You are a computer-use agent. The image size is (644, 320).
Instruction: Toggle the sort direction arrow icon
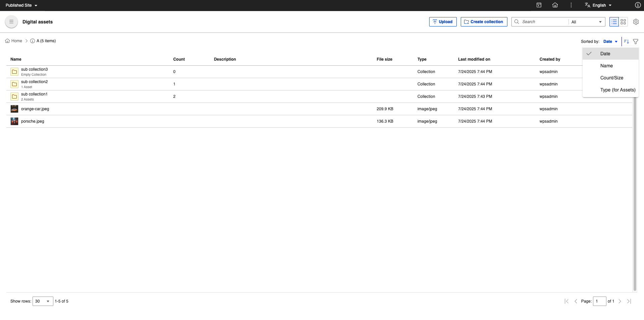tap(626, 41)
